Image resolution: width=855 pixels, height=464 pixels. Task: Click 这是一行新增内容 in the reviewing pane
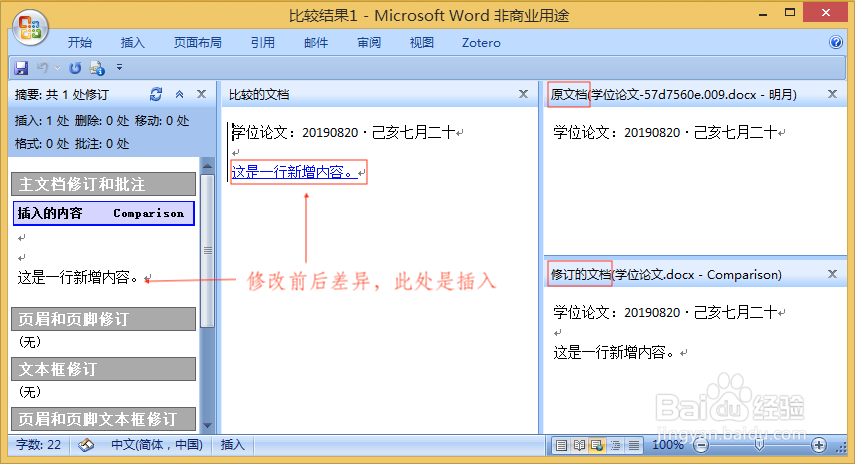[x=79, y=278]
